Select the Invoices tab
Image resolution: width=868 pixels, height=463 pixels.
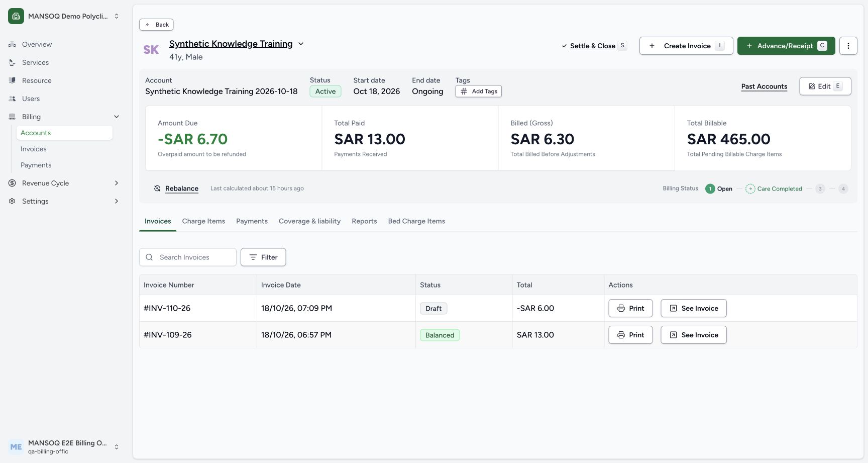158,221
